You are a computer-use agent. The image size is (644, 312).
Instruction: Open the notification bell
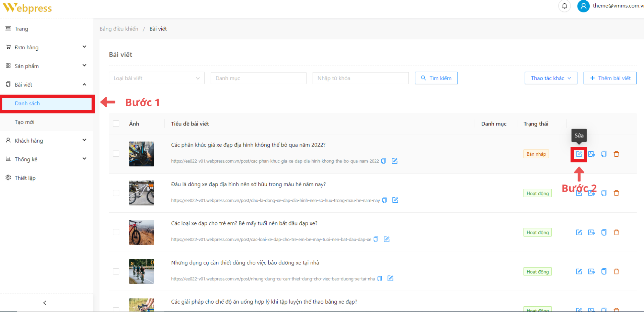pyautogui.click(x=565, y=6)
